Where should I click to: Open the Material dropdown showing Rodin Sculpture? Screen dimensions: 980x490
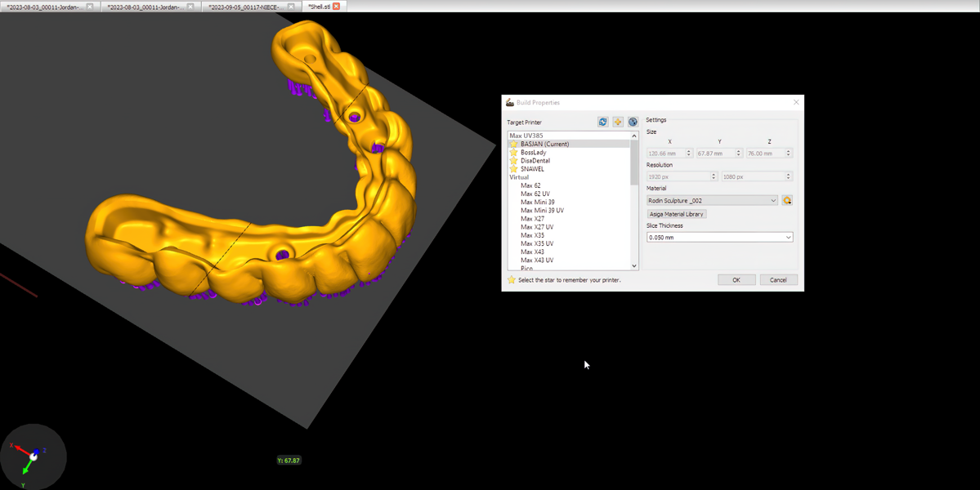(x=712, y=200)
